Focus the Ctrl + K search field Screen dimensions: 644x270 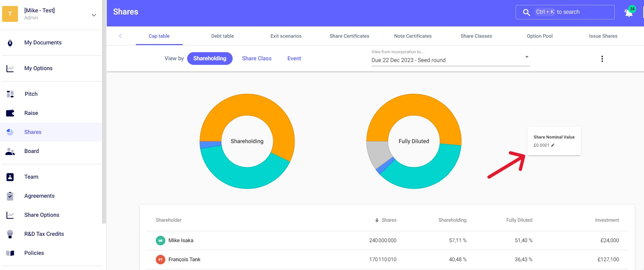(x=565, y=12)
